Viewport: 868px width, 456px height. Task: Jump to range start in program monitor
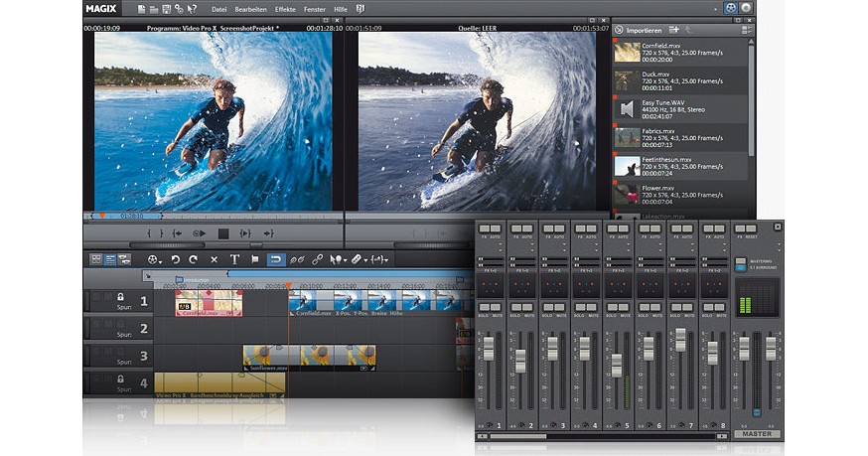coord(177,233)
